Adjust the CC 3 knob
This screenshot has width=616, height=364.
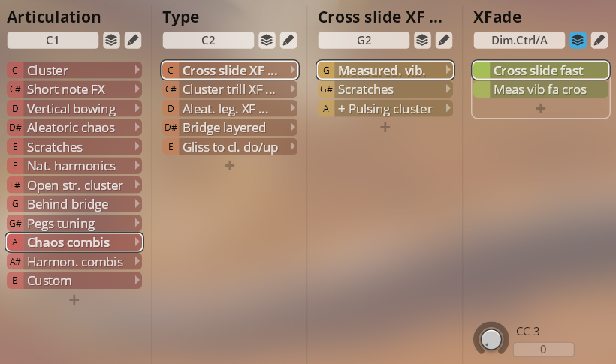[x=491, y=339]
